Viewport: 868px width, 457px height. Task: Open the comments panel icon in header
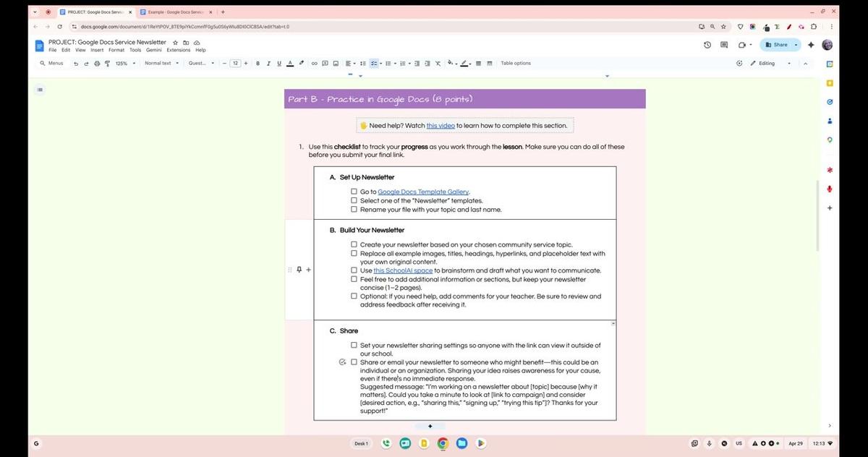click(x=724, y=45)
